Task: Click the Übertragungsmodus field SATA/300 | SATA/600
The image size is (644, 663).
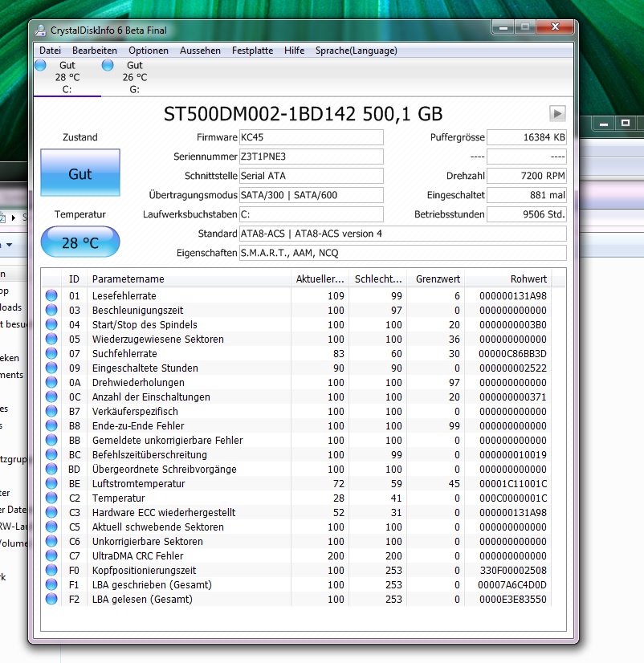Action: 312,195
